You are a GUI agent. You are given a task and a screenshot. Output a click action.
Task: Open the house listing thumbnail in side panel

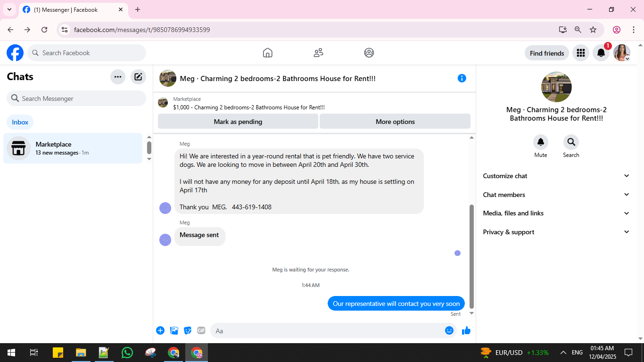(556, 87)
